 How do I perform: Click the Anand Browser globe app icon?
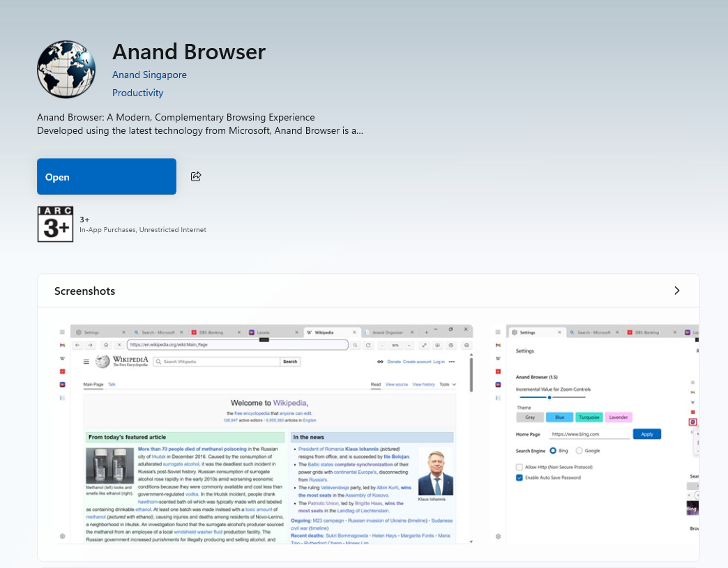pyautogui.click(x=66, y=69)
